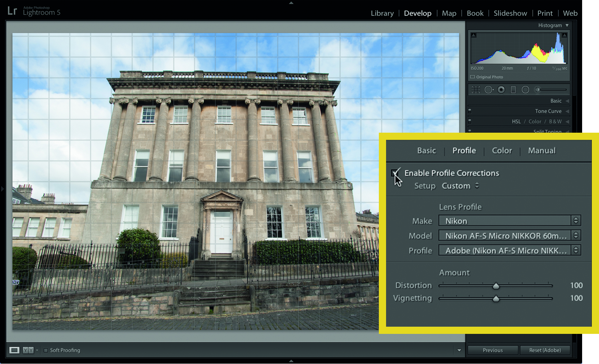Select the Adjustment Brush tool
The image size is (599, 364).
pyautogui.click(x=538, y=90)
